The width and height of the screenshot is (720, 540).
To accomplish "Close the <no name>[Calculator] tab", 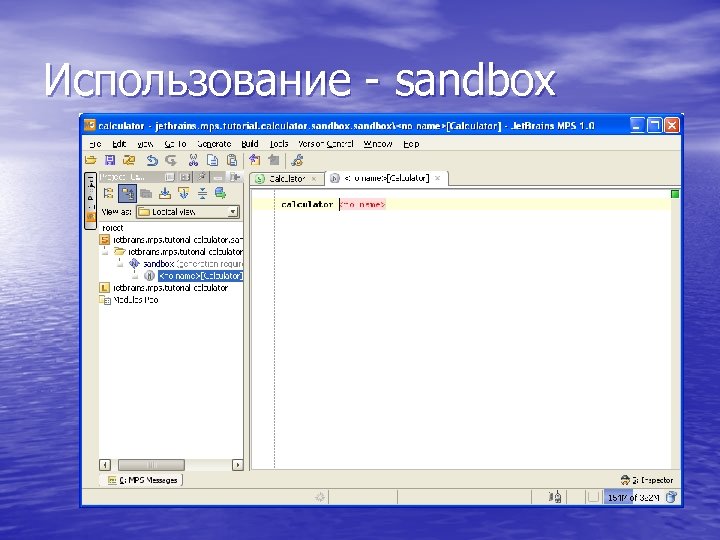I will coord(438,178).
